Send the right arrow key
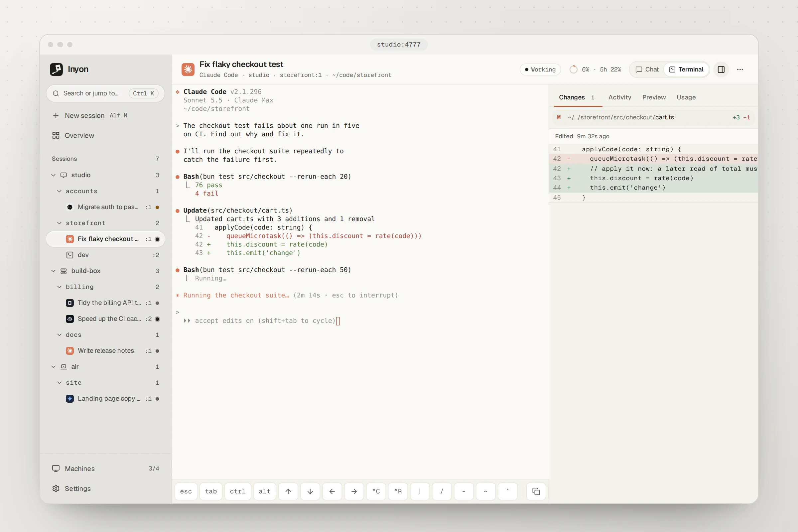 pyautogui.click(x=354, y=491)
